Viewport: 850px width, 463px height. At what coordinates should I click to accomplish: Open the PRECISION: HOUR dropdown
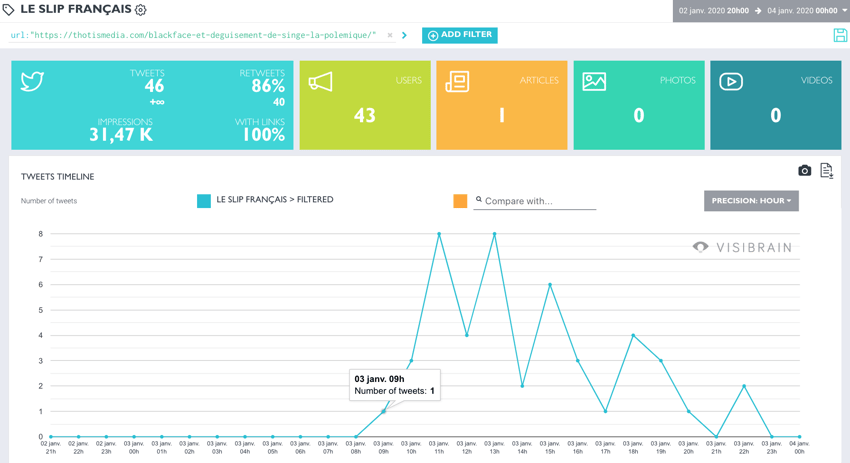[x=751, y=201]
